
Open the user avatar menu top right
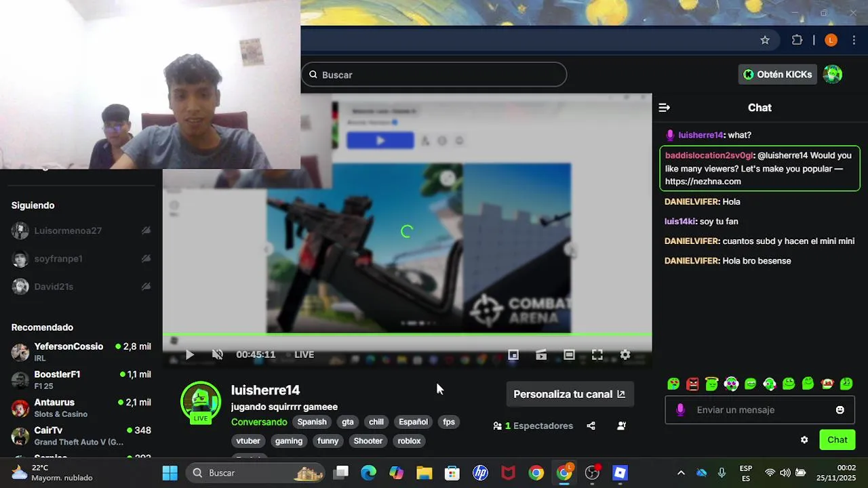[x=833, y=75]
